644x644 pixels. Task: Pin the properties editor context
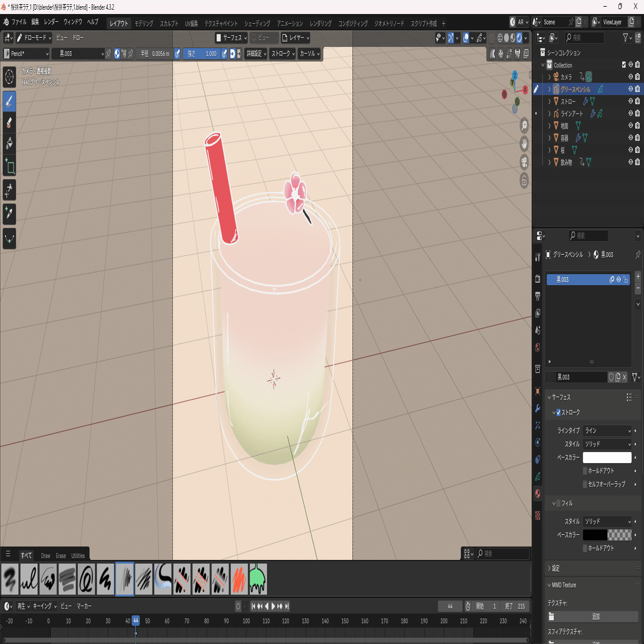tap(637, 255)
